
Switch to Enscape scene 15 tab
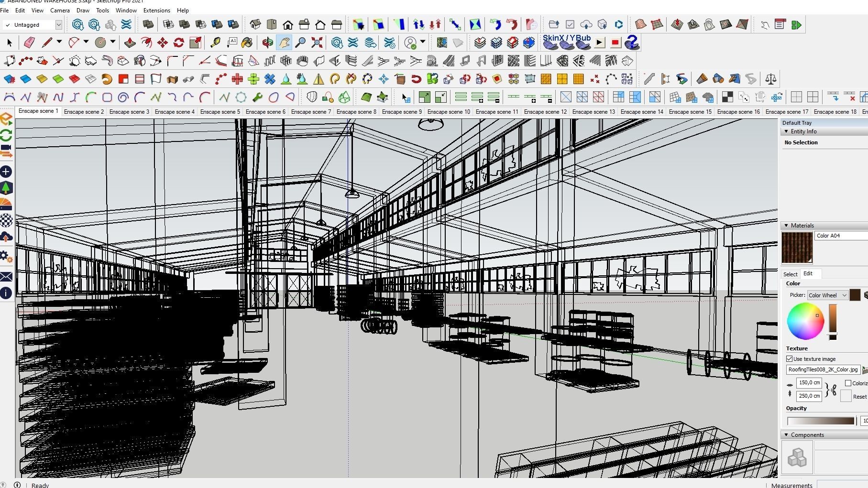click(690, 112)
